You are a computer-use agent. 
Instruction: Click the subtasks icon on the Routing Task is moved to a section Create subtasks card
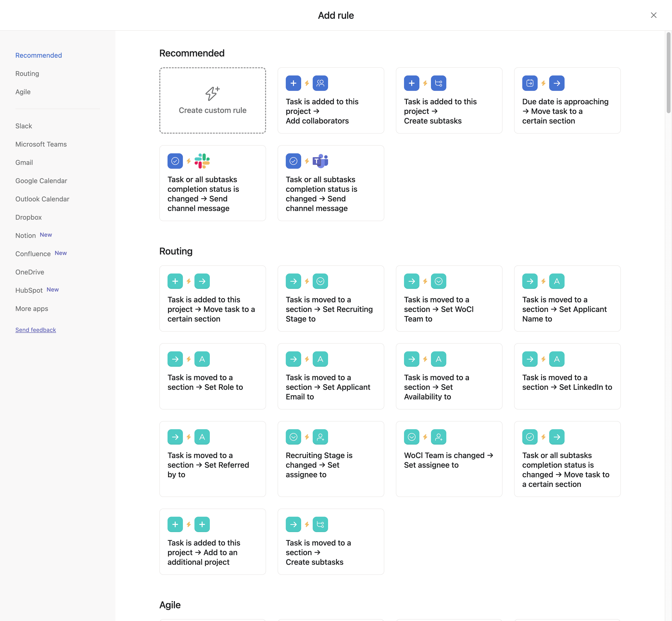320,525
